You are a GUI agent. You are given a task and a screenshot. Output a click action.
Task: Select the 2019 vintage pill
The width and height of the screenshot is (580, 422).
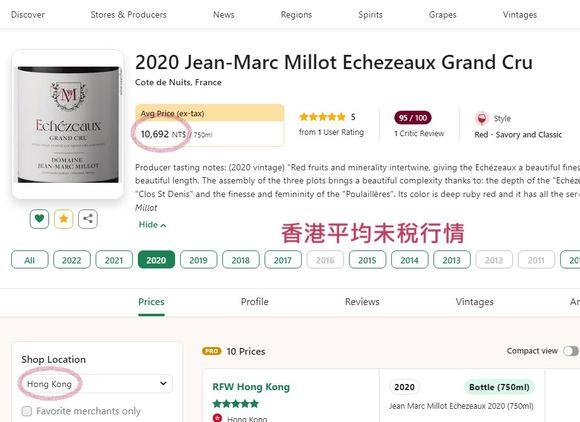point(198,260)
